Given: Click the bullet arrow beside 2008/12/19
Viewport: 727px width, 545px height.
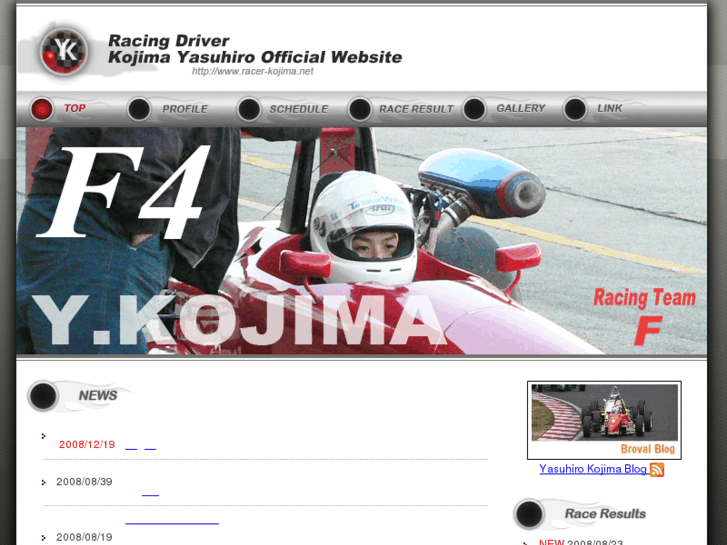Looking at the screenshot, I should (44, 436).
